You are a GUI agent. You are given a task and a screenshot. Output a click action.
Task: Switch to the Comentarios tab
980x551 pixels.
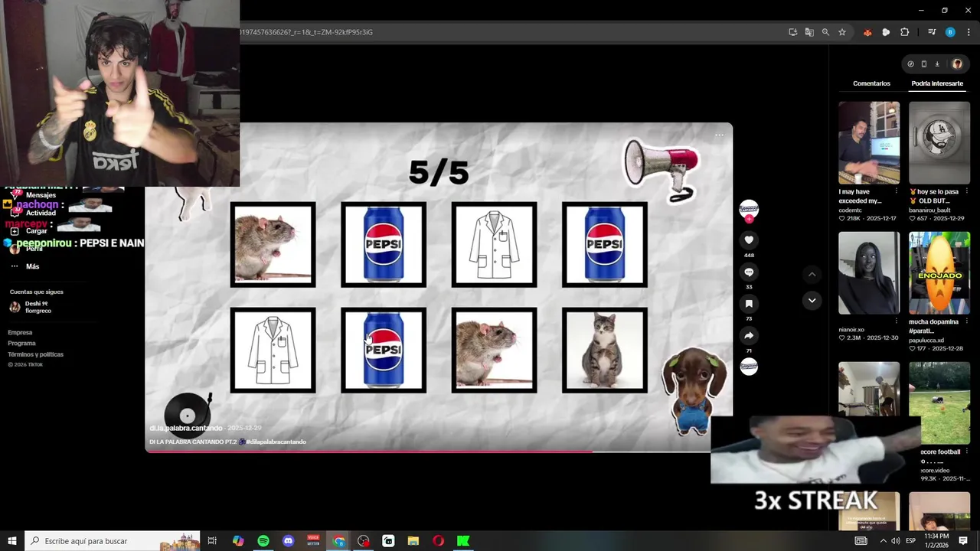tap(871, 83)
